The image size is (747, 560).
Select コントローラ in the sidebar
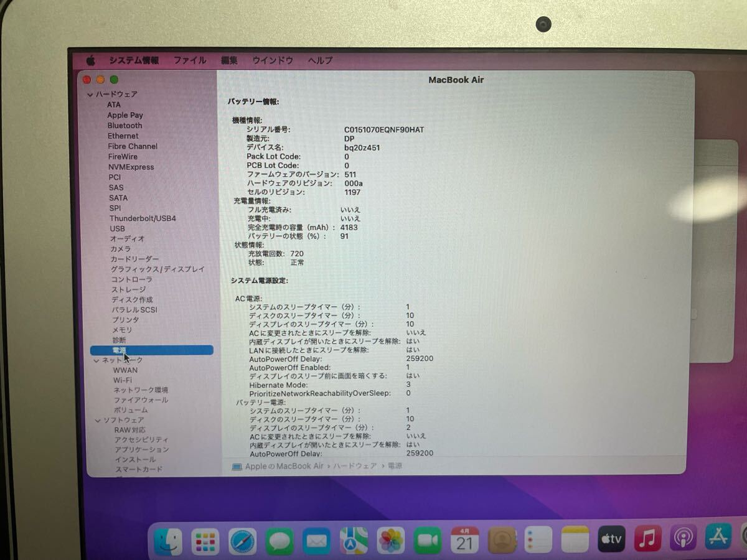131,279
